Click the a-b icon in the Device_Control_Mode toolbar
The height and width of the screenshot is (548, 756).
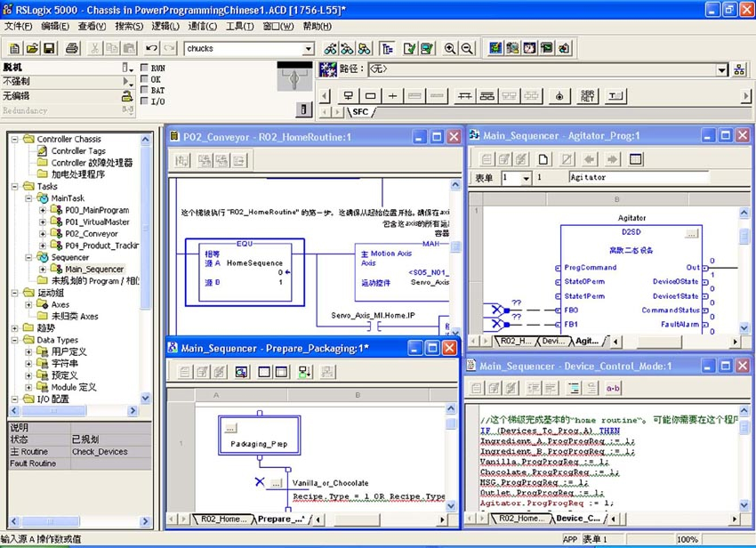pos(613,388)
